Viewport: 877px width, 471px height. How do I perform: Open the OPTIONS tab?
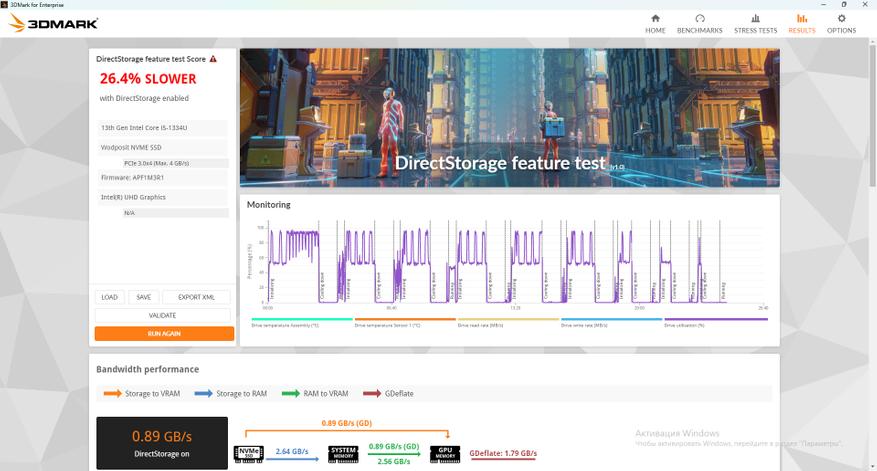point(841,24)
